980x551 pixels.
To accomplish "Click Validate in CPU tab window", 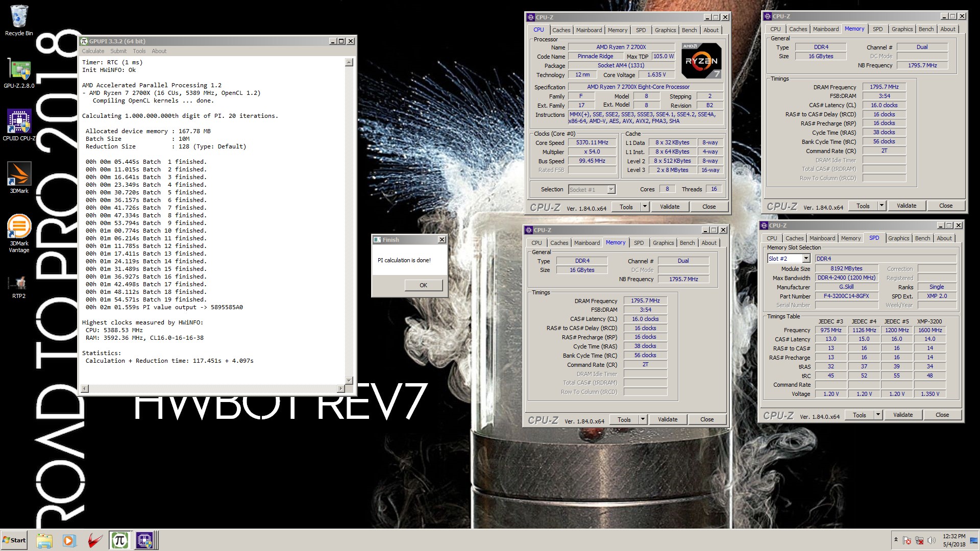I will [669, 207].
